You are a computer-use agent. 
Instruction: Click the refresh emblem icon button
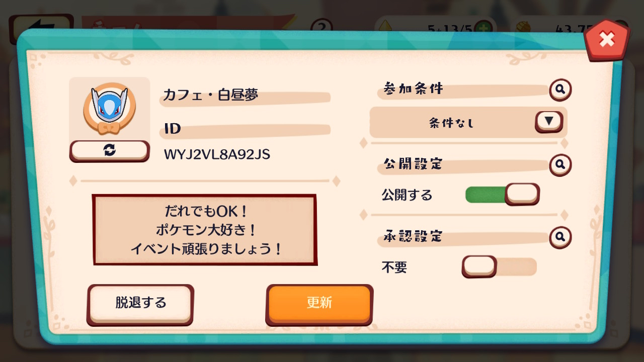109,150
